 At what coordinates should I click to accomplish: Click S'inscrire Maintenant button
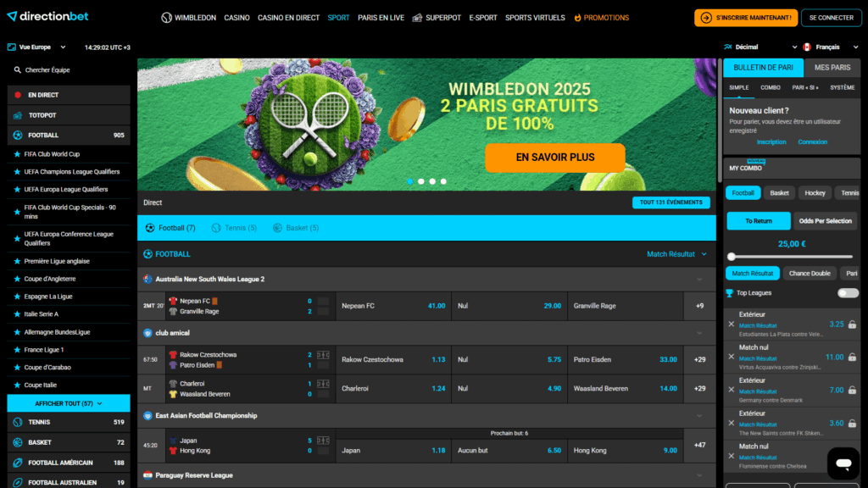pyautogui.click(x=746, y=18)
